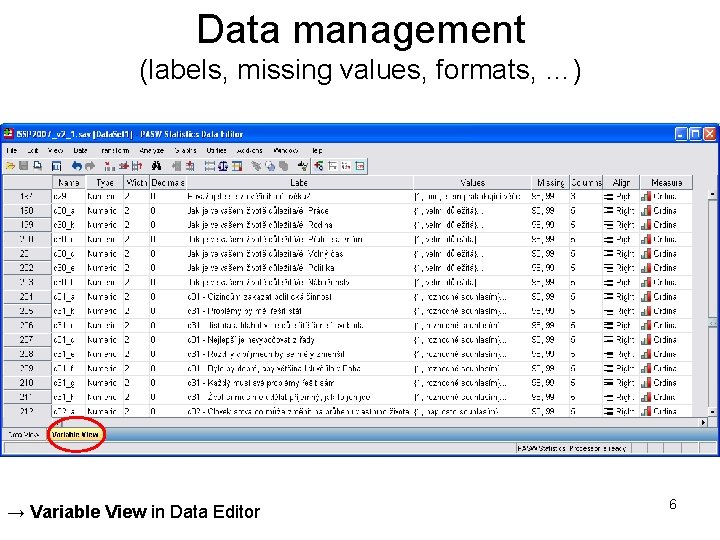Click the Measure cell in the c30_a row
The image size is (720, 540).
[666, 211]
